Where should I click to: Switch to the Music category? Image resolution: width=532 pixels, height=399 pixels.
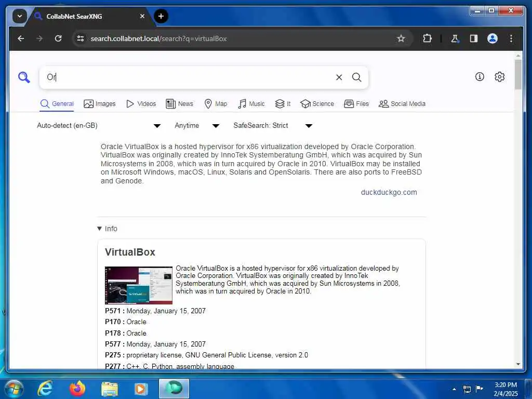point(251,104)
